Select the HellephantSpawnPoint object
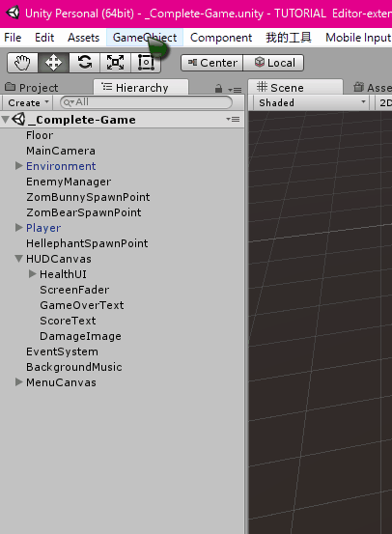The height and width of the screenshot is (534, 392). click(x=87, y=243)
